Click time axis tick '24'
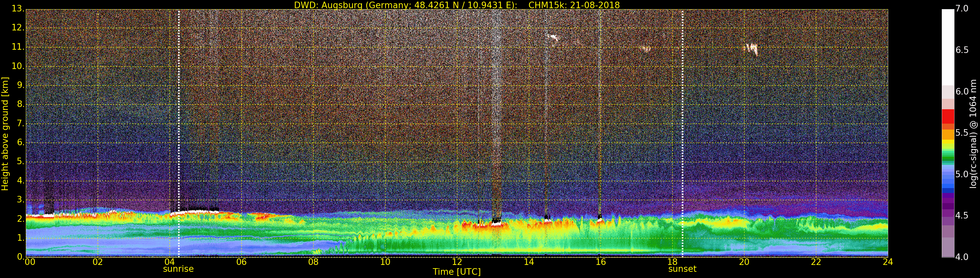The width and height of the screenshot is (980, 278). tap(888, 262)
